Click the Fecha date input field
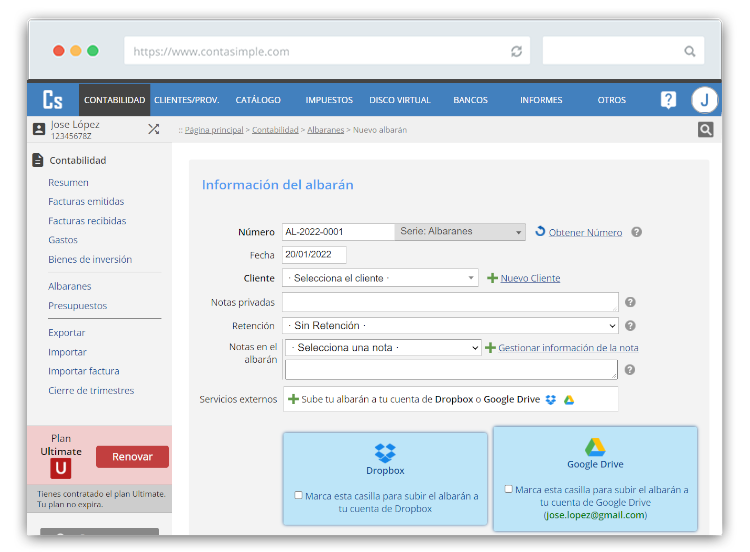Viewport: 750px width, 552px height. tap(314, 255)
